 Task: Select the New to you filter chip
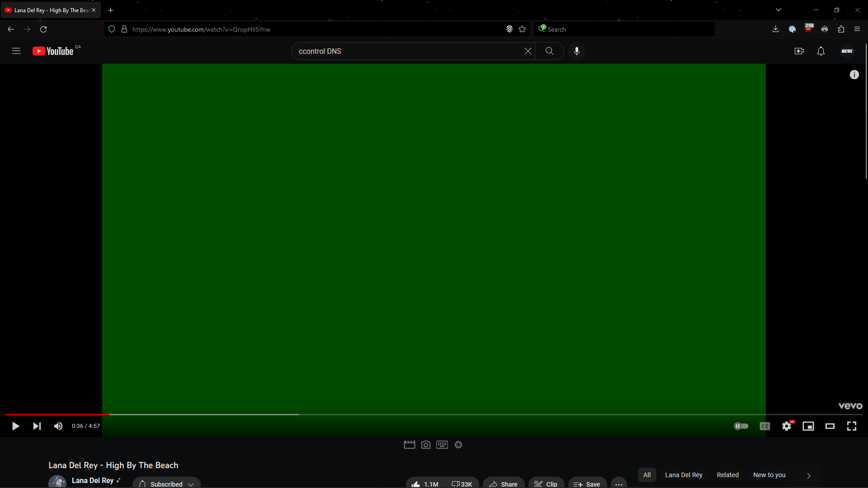pyautogui.click(x=769, y=475)
